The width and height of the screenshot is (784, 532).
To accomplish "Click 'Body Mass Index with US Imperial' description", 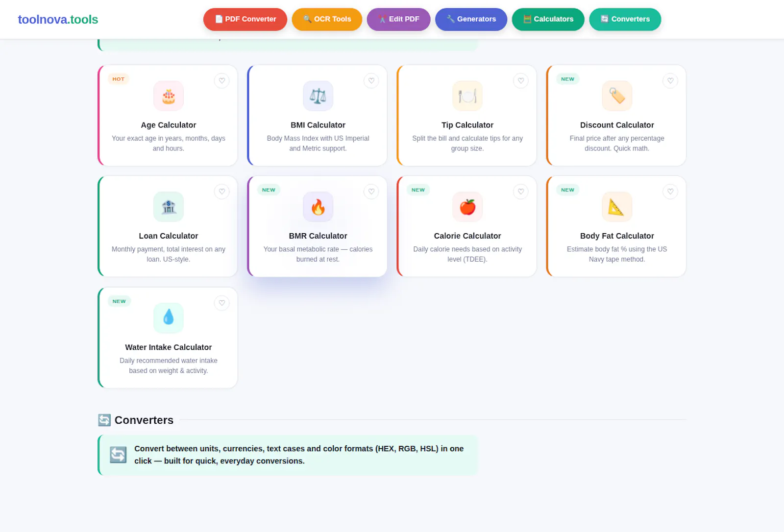I will pyautogui.click(x=318, y=143).
